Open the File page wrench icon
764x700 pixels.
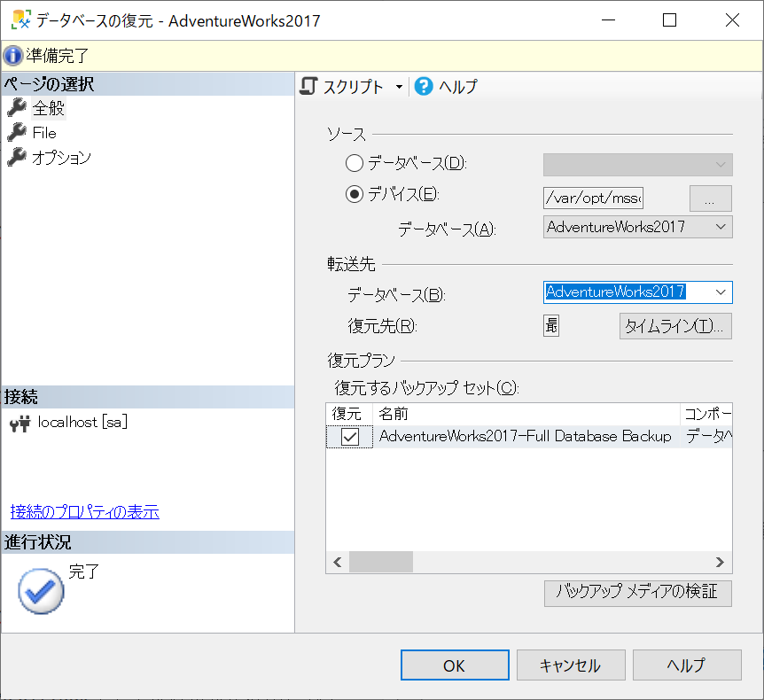pyautogui.click(x=17, y=132)
